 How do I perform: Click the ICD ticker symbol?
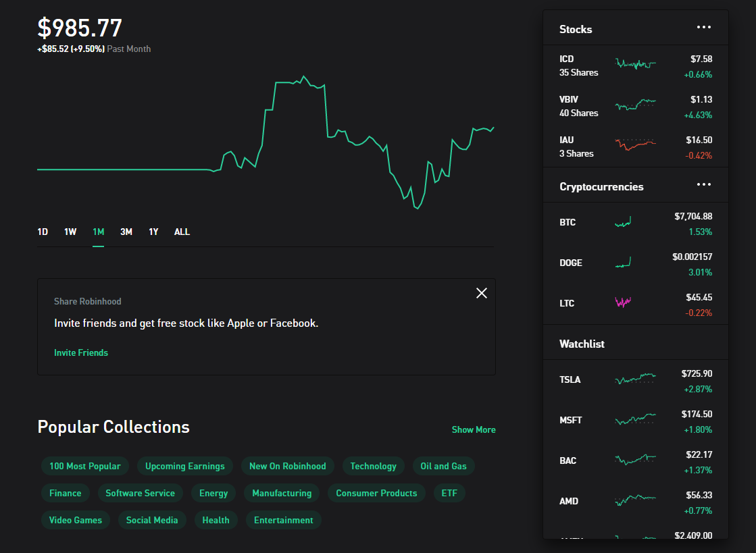tap(567, 59)
